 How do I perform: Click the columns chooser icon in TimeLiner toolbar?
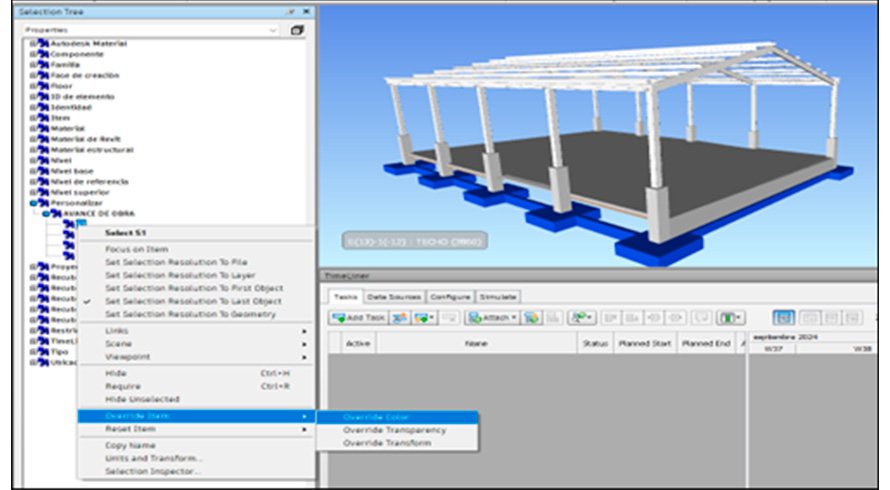click(730, 317)
